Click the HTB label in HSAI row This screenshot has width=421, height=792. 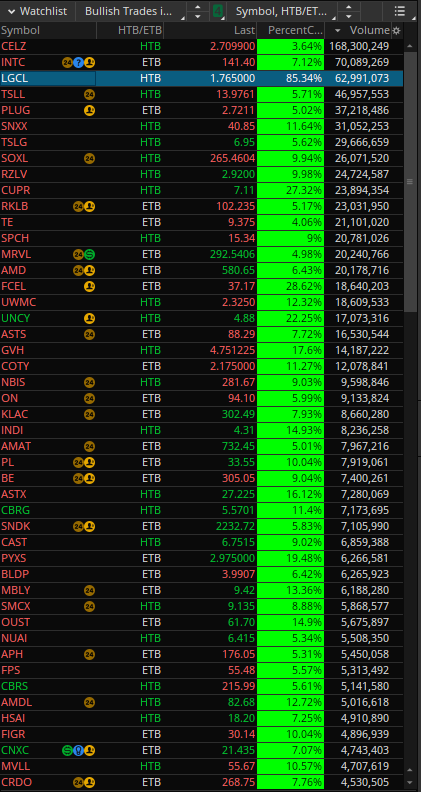click(x=151, y=718)
